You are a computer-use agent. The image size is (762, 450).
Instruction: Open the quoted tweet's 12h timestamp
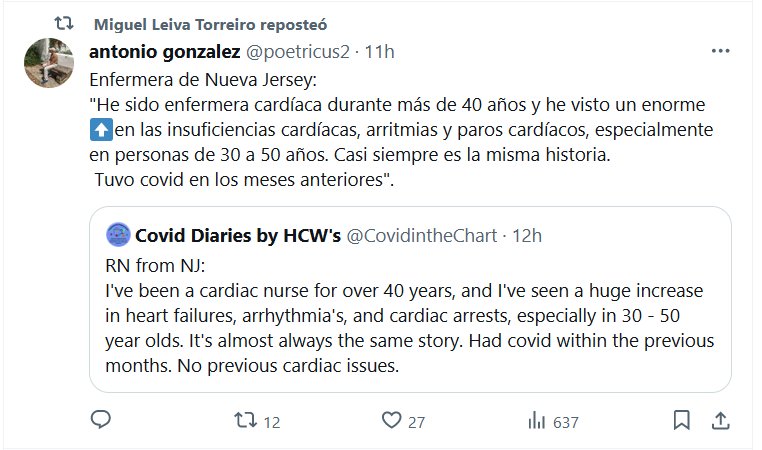(527, 236)
